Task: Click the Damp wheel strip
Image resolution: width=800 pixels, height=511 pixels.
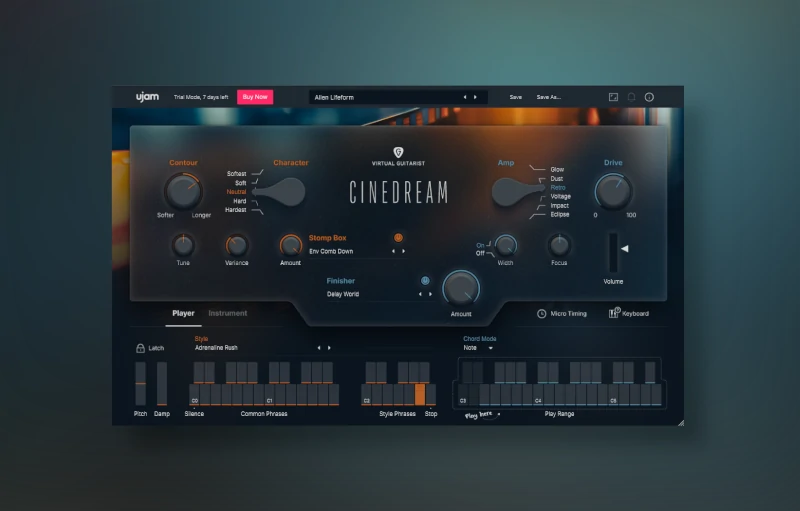Action: (162, 384)
